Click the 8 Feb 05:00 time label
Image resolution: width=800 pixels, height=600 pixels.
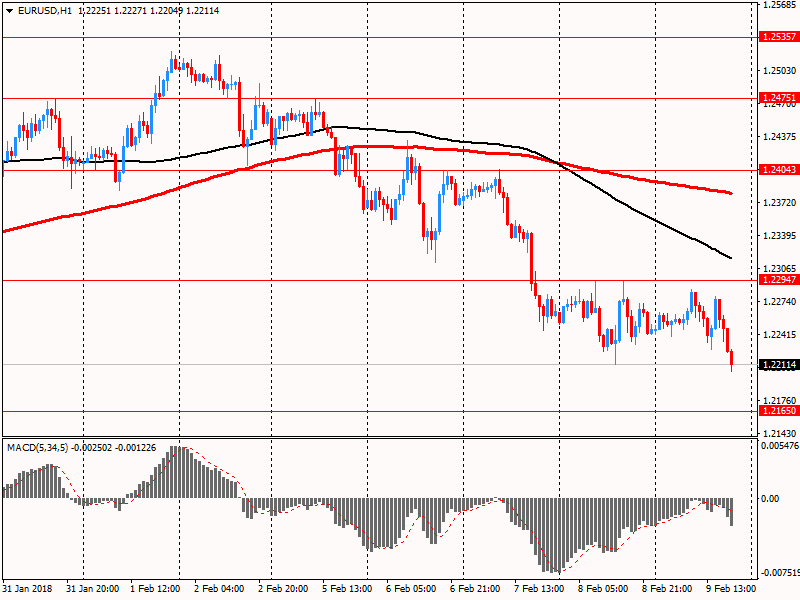pos(603,588)
